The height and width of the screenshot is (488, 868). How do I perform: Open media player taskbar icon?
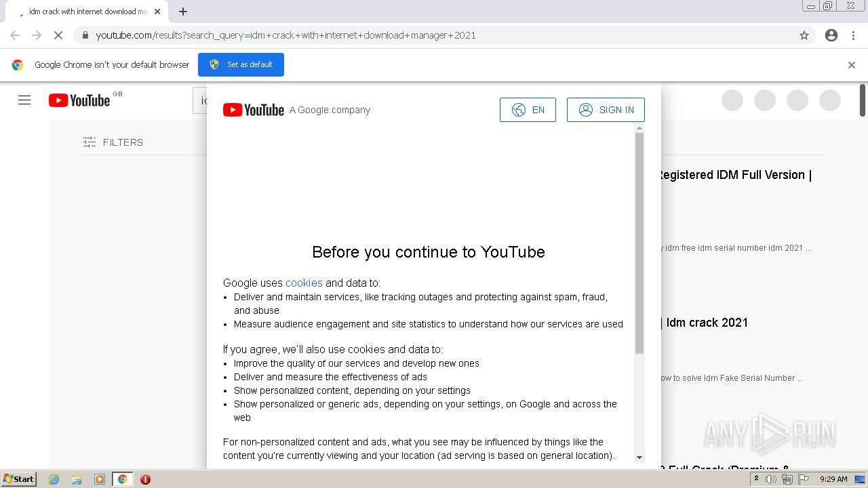pos(99,479)
